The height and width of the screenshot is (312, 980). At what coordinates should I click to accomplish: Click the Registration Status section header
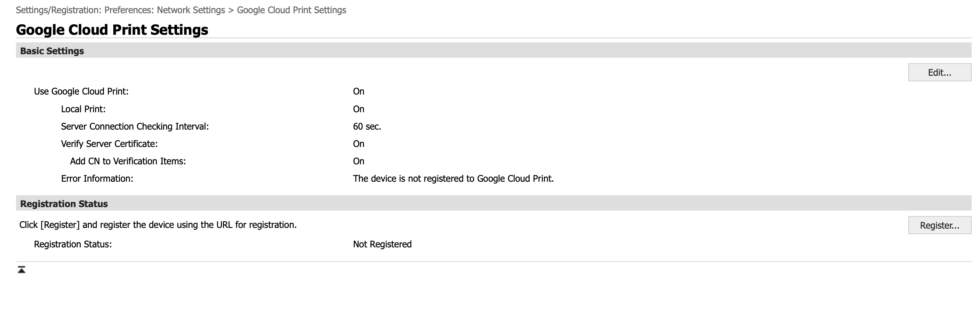pyautogui.click(x=64, y=204)
